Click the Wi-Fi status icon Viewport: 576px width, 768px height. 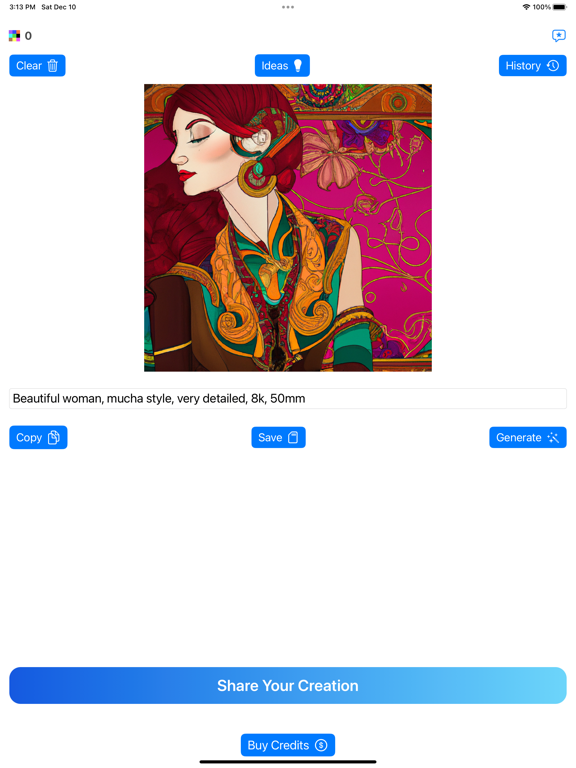(526, 7)
